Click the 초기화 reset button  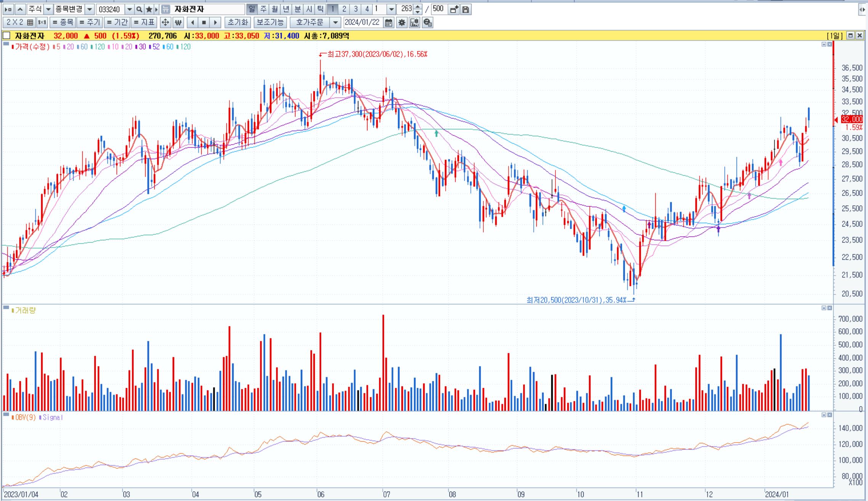[237, 22]
